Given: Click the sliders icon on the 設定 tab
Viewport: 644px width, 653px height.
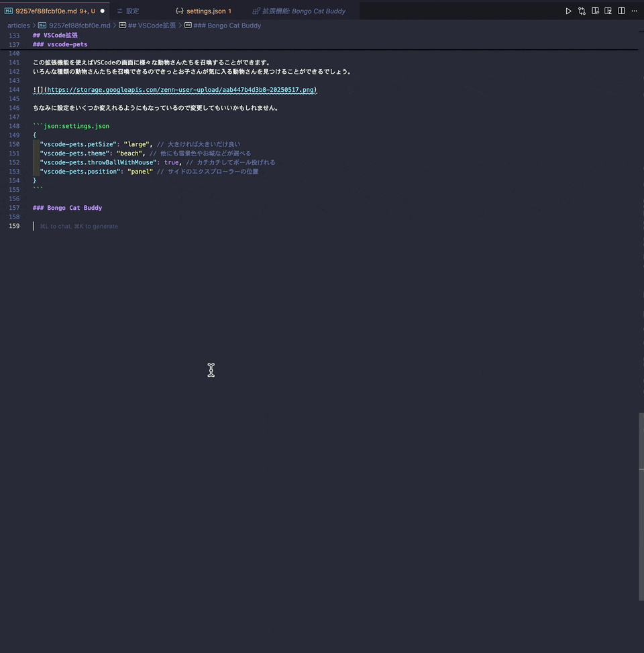Looking at the screenshot, I should point(119,11).
